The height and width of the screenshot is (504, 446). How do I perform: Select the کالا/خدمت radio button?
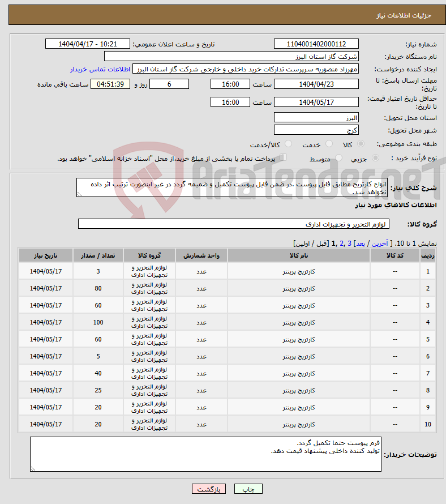288,144
